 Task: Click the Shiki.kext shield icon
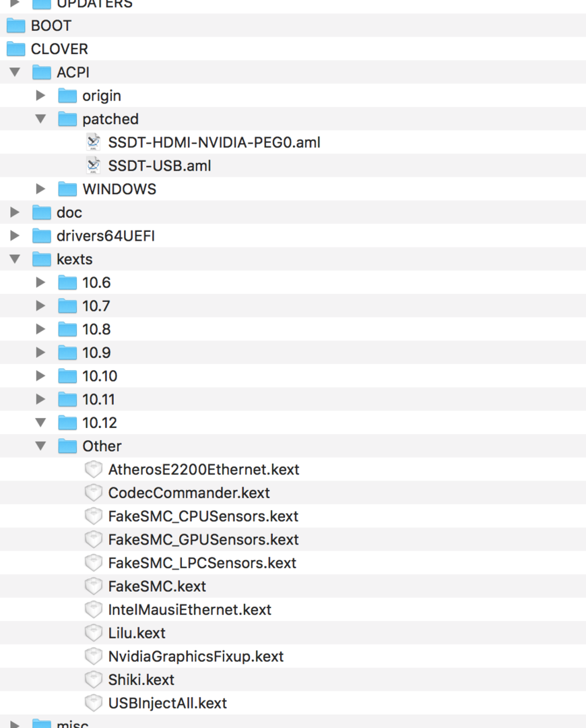point(93,679)
